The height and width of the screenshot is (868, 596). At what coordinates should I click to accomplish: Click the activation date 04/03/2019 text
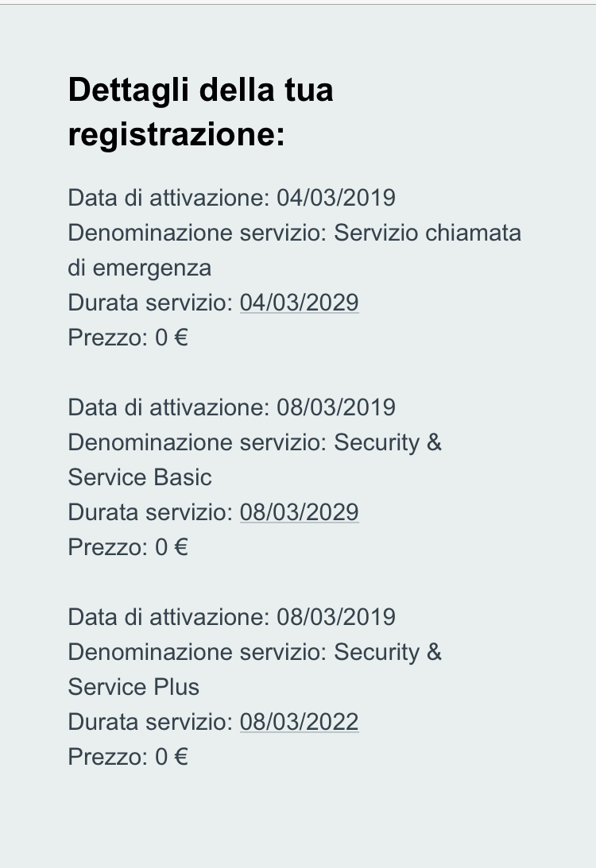tap(335, 198)
